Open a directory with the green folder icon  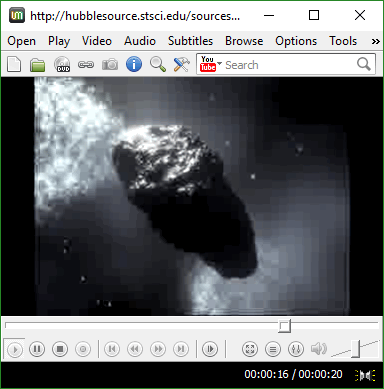tap(38, 65)
